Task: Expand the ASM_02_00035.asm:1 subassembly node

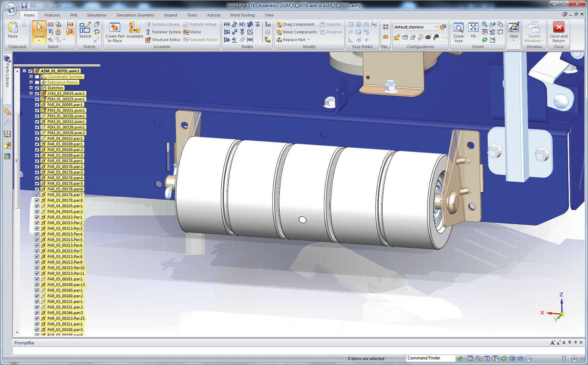Action: pos(31,94)
